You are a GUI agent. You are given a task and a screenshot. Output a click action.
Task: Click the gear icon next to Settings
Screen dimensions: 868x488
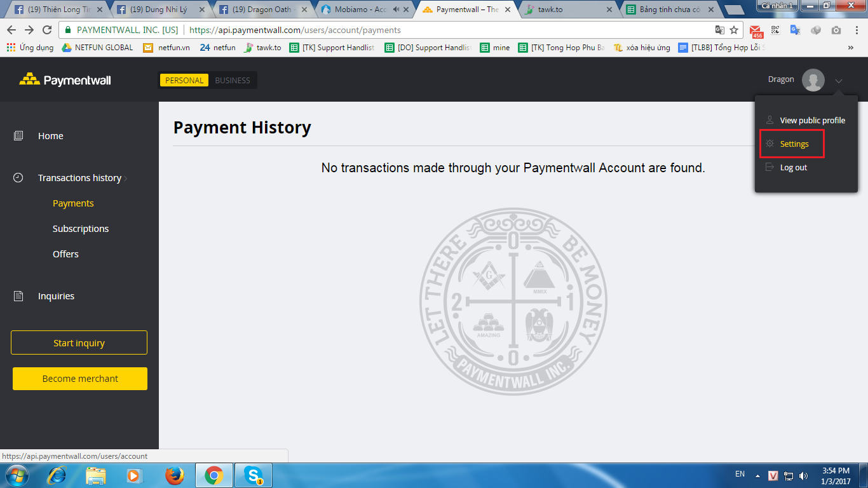(770, 144)
